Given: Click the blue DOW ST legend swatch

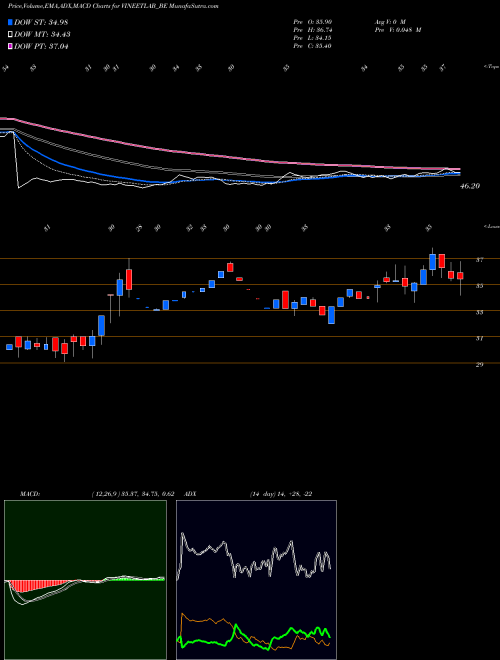Looking at the screenshot, I should tap(10, 22).
